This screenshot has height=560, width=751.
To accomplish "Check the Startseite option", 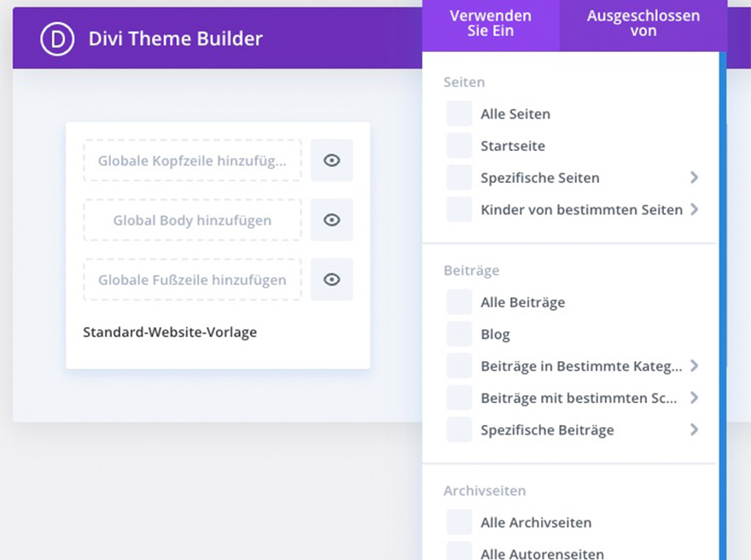I will point(459,146).
